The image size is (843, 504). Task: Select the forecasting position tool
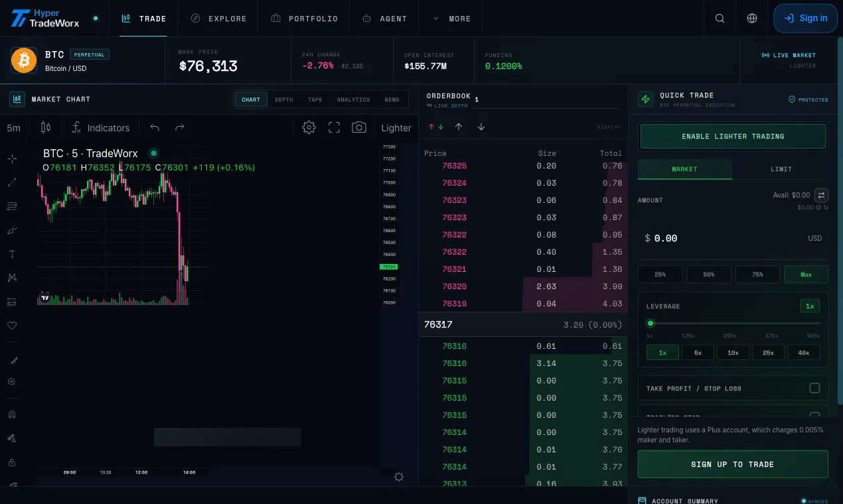[12, 302]
